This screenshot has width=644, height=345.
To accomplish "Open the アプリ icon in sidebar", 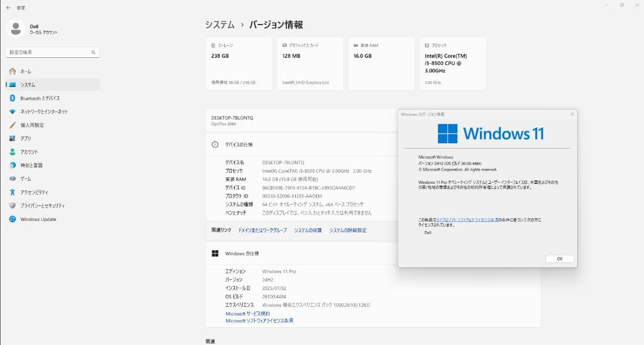I will click(x=13, y=138).
